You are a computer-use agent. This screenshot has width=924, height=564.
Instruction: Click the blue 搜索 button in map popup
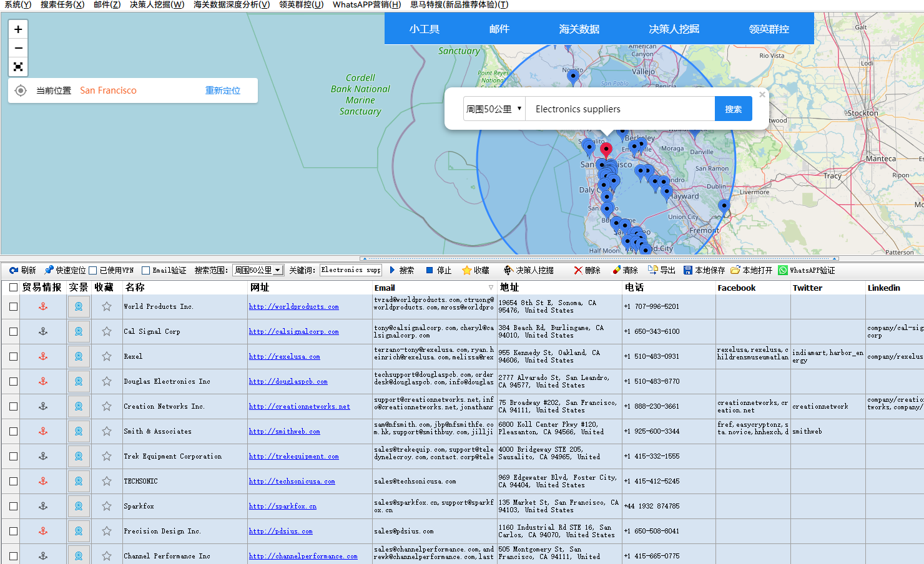tap(734, 109)
